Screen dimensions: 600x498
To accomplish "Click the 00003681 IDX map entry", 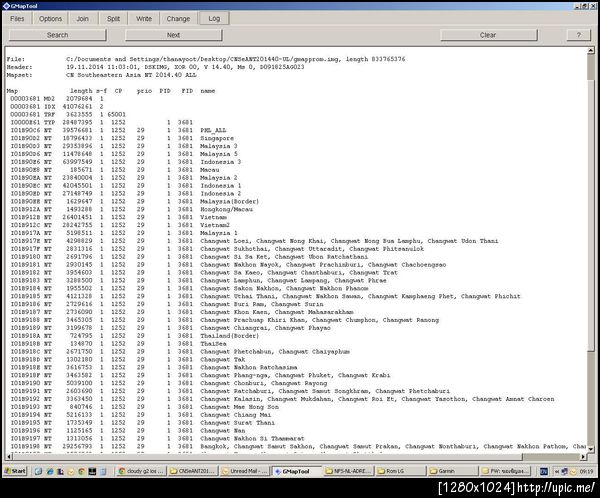I will 57,106.
